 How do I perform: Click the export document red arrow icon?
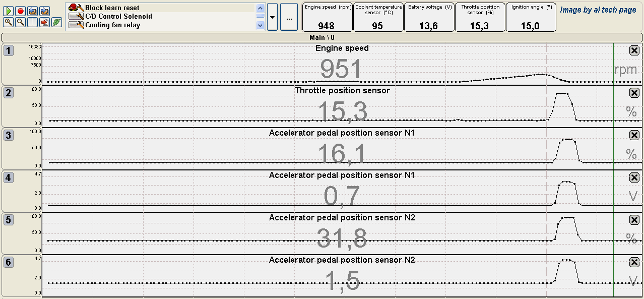coord(44,22)
